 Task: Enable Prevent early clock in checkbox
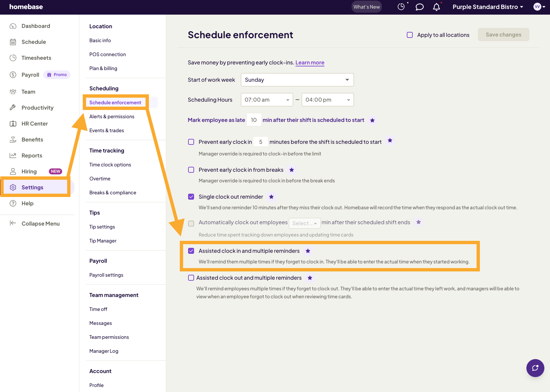191,142
